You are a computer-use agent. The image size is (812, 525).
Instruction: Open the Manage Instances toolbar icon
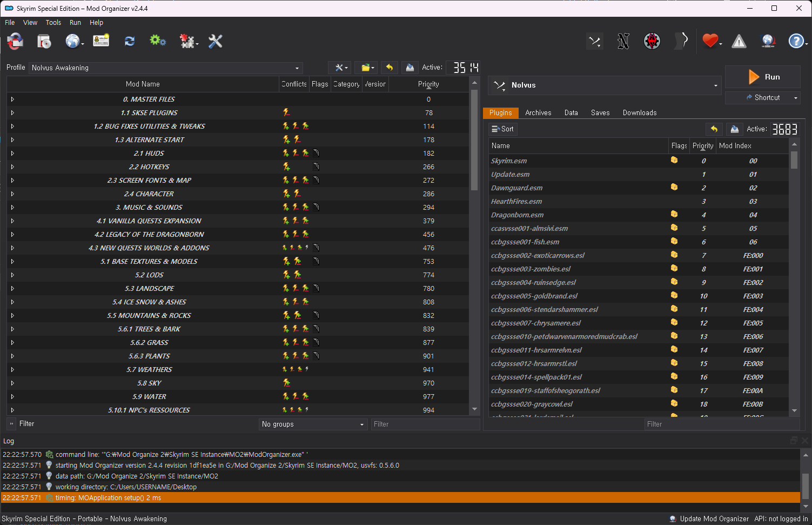click(x=15, y=41)
